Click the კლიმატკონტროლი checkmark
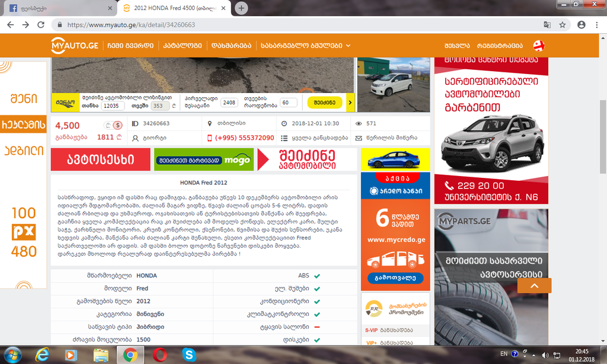The width and height of the screenshot is (607, 364). point(317,314)
